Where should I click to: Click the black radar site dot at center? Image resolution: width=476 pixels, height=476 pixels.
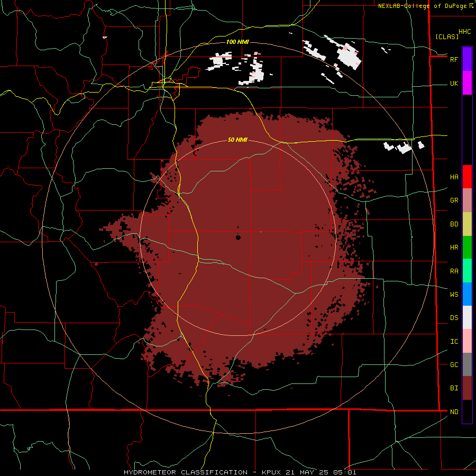click(238, 237)
